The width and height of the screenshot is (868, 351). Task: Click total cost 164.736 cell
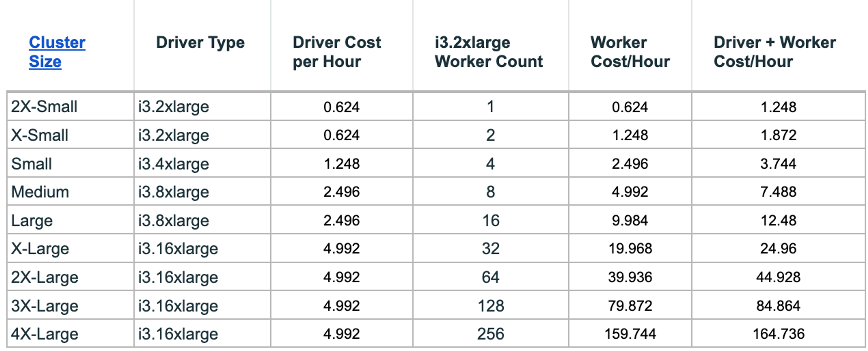click(x=779, y=333)
